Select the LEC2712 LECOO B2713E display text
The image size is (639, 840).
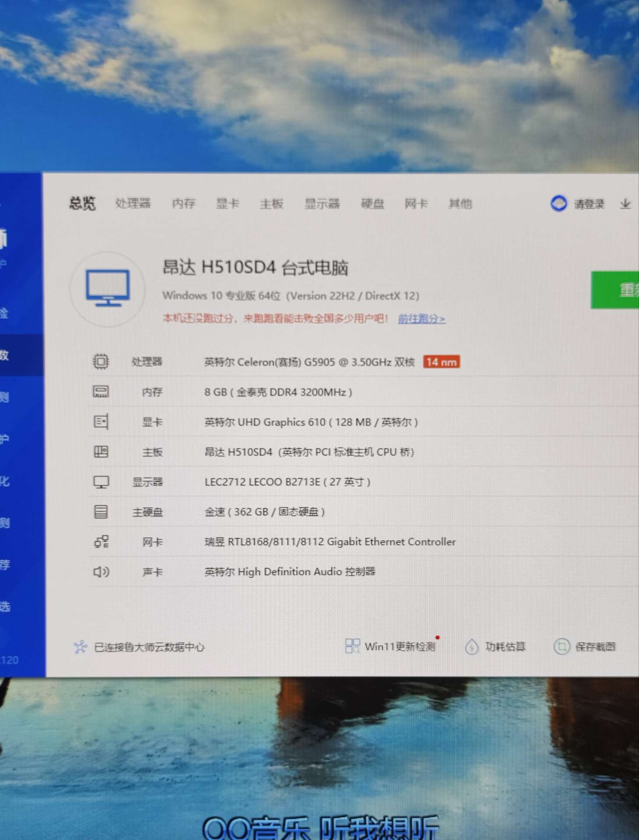click(x=288, y=482)
